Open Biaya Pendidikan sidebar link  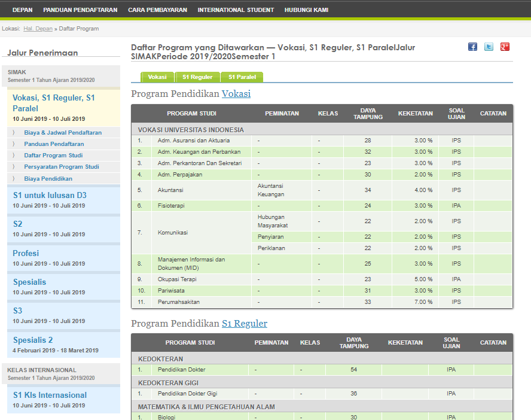click(x=48, y=178)
